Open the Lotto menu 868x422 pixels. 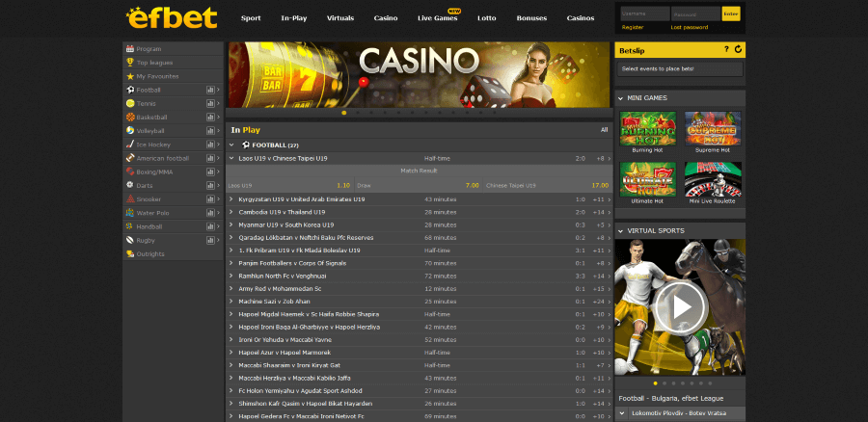tap(487, 18)
